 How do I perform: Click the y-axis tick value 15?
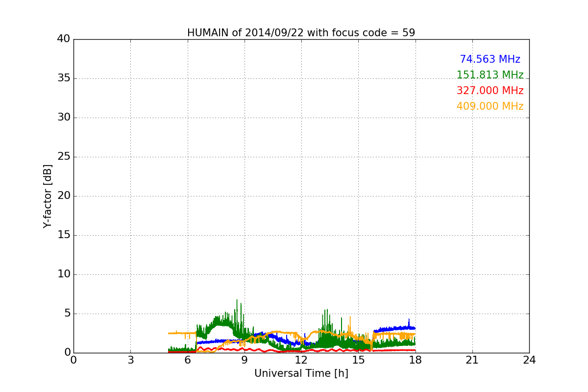pyautogui.click(x=64, y=235)
